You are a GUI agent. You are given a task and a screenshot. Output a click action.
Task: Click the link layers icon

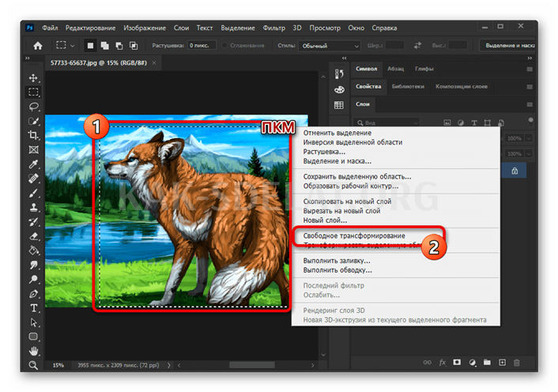coord(428,363)
